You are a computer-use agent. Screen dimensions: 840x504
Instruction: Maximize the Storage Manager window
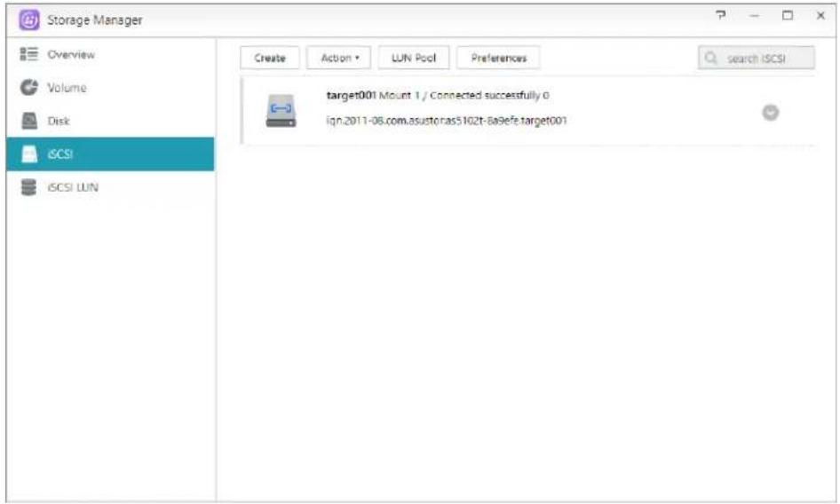coord(787,15)
